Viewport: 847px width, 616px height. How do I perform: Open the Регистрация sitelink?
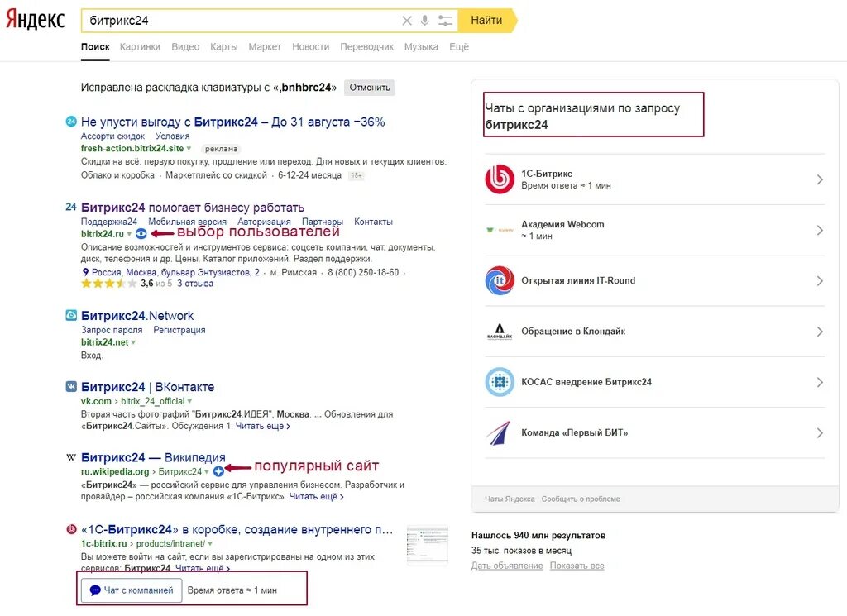click(179, 330)
